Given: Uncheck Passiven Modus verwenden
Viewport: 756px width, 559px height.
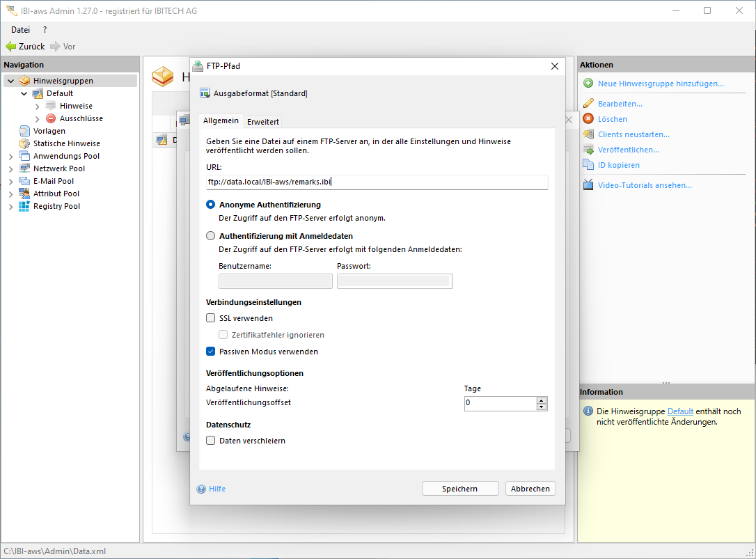Looking at the screenshot, I should coord(211,352).
